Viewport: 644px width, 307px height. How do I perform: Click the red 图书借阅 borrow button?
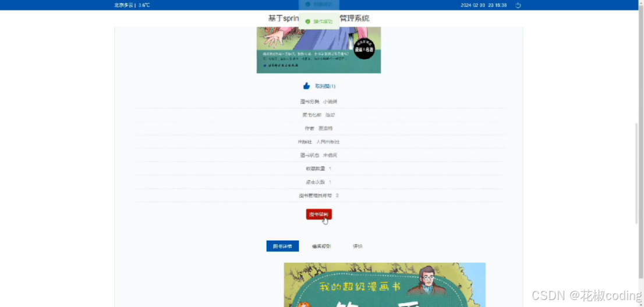pos(319,215)
